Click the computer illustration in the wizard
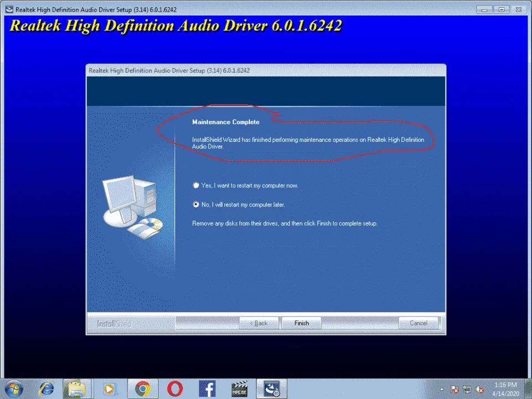The height and width of the screenshot is (399, 532). 132,206
